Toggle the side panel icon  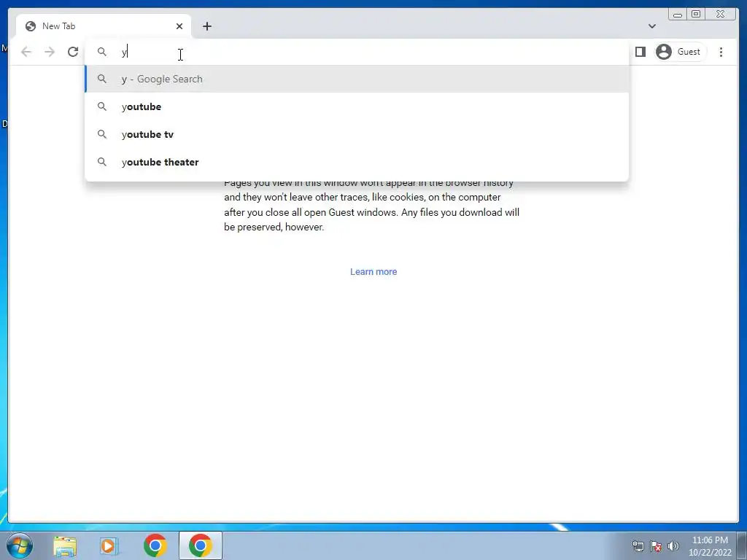[640, 52]
